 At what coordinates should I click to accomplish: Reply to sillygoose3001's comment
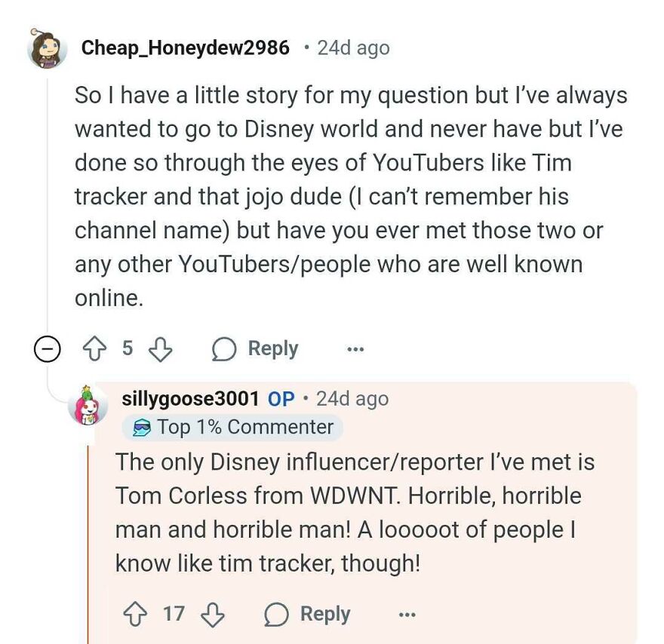pyautogui.click(x=325, y=614)
